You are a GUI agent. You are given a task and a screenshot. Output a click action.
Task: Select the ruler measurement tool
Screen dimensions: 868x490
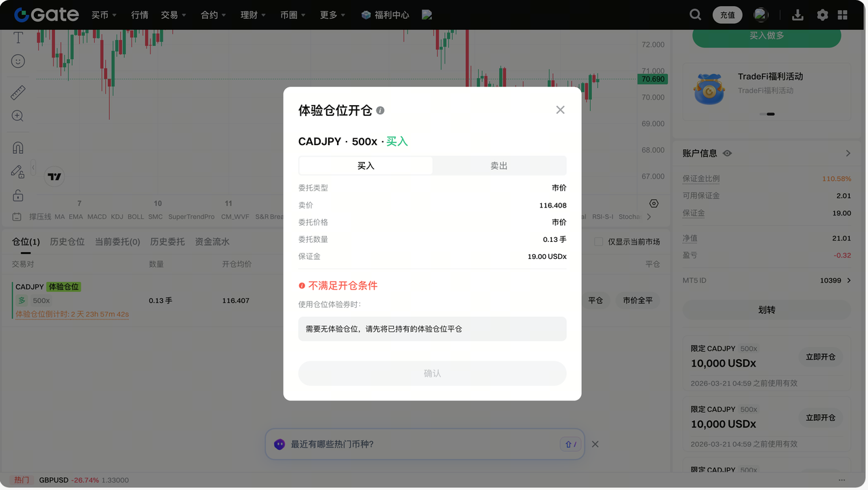(18, 93)
